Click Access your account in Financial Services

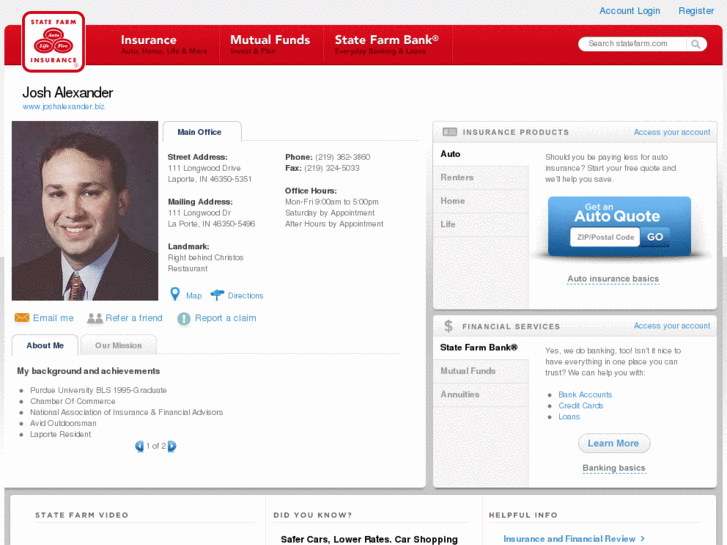(672, 326)
